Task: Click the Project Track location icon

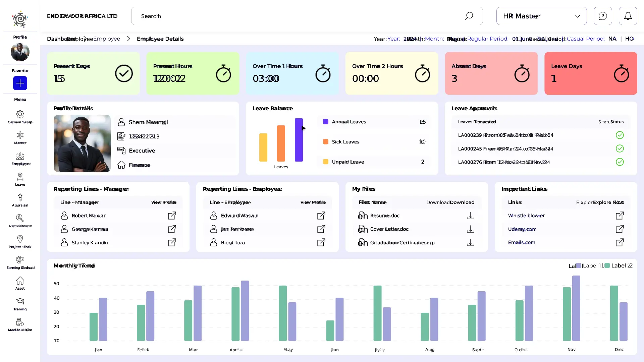Action: pos(20,239)
